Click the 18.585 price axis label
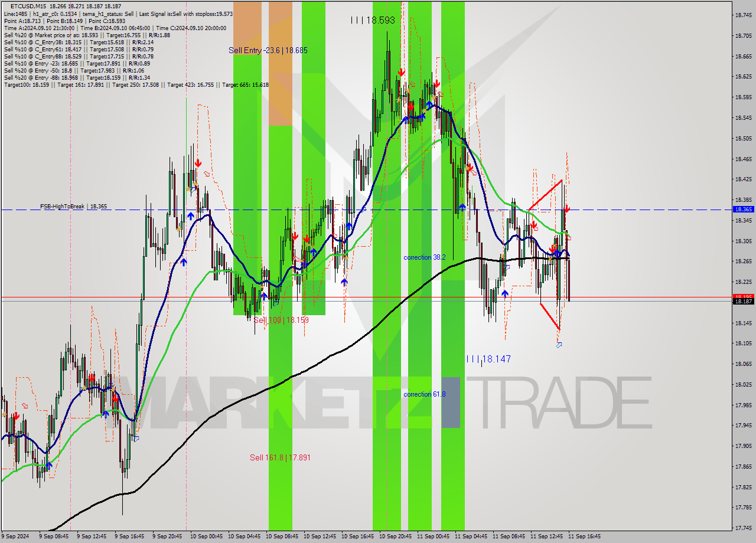The image size is (756, 543). 743,97
